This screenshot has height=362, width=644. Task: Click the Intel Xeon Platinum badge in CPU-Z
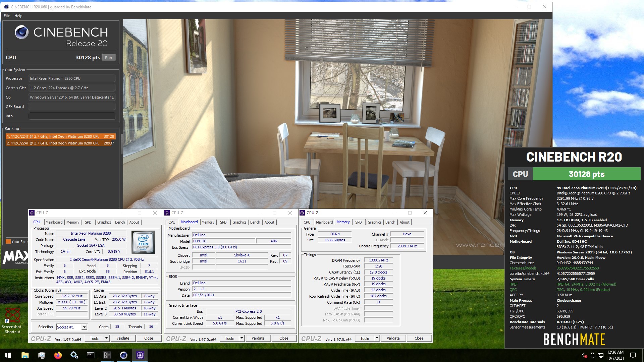[143, 242]
